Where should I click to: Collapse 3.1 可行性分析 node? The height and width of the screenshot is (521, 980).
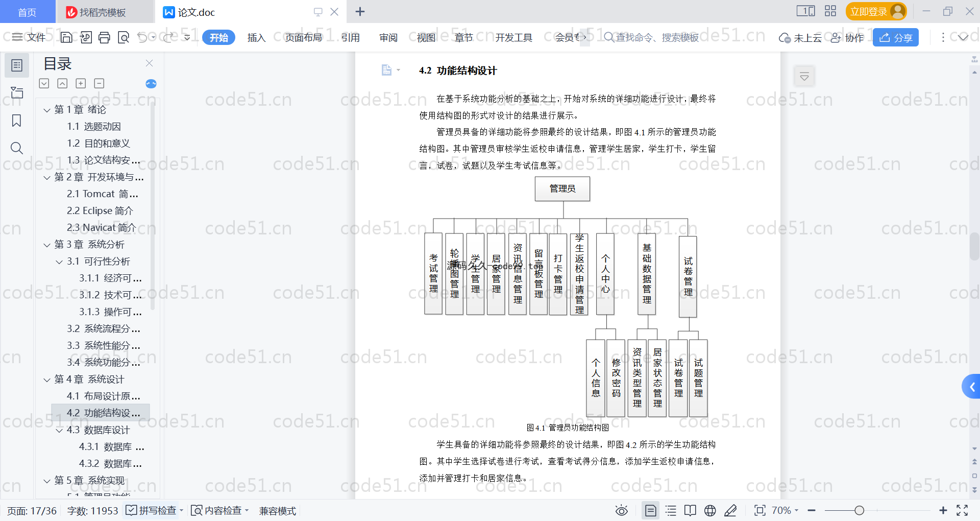click(x=59, y=262)
